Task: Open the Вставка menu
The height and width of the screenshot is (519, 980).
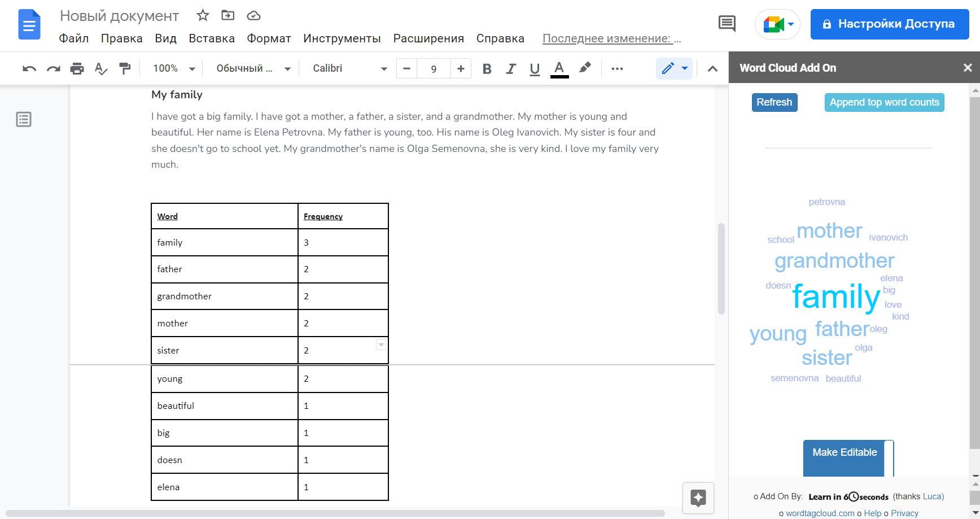Action: coord(212,38)
